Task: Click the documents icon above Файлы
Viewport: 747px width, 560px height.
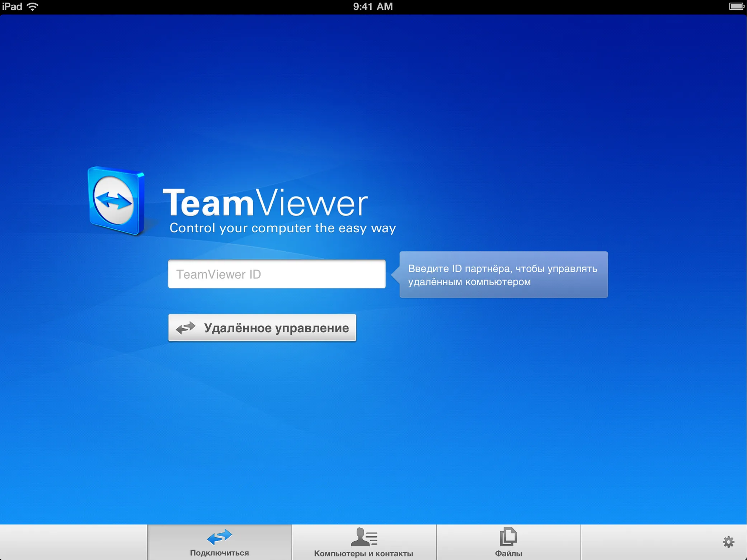Action: point(508,537)
